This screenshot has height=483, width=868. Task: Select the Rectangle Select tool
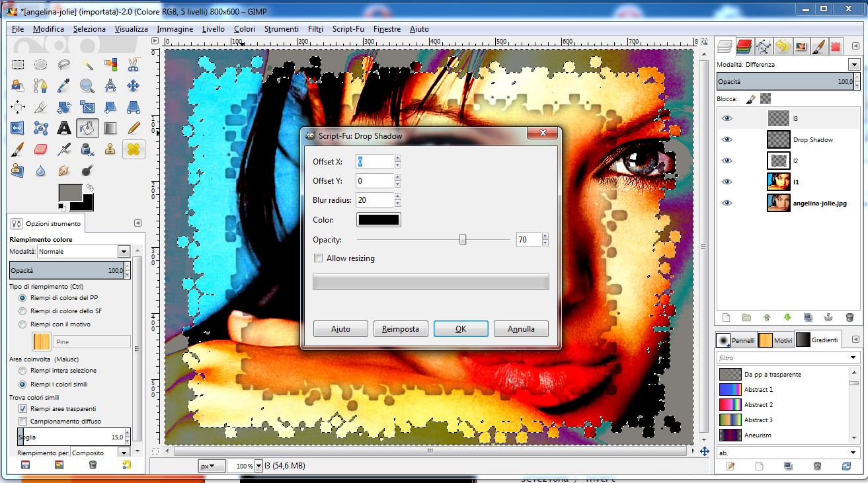coord(18,64)
